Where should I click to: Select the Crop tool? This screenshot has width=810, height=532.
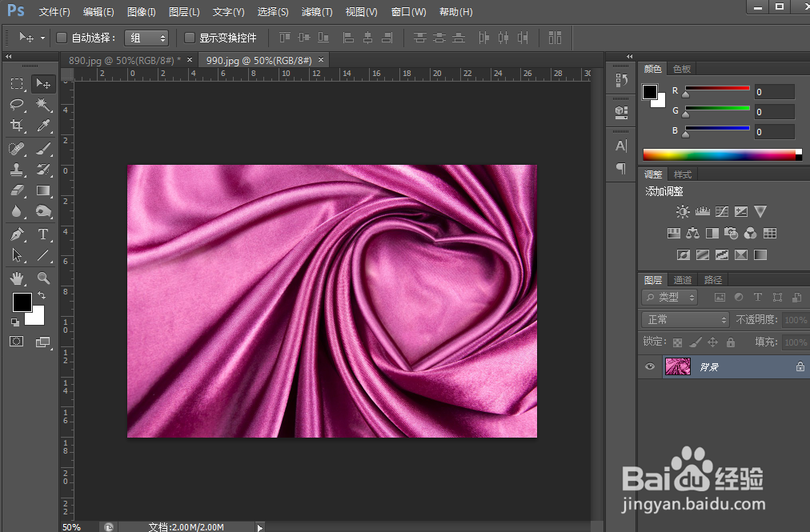click(17, 126)
